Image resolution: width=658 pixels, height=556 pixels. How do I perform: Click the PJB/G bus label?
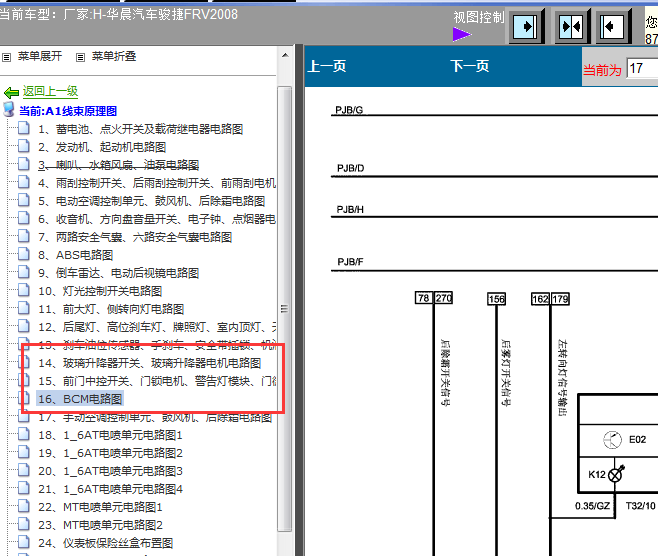349,110
